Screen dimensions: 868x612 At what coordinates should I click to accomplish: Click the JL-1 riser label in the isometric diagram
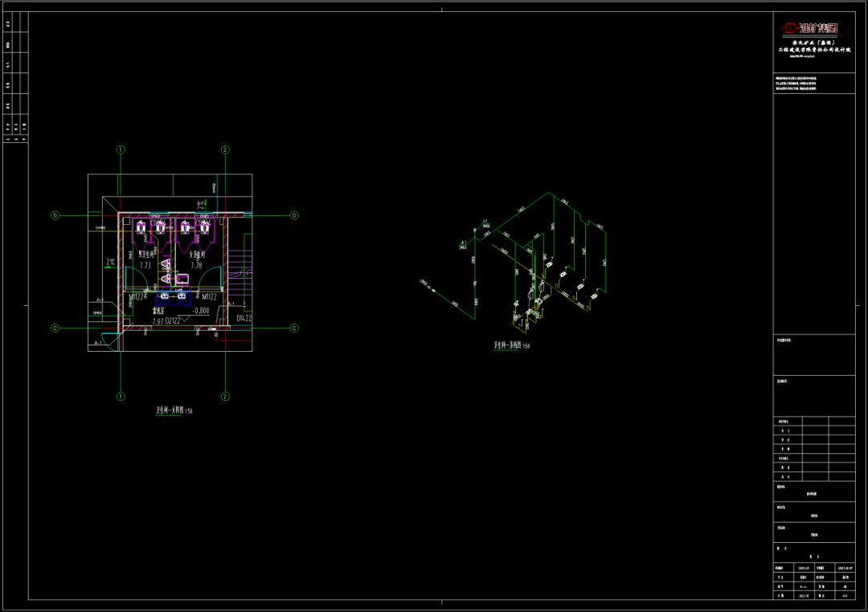coord(485,222)
